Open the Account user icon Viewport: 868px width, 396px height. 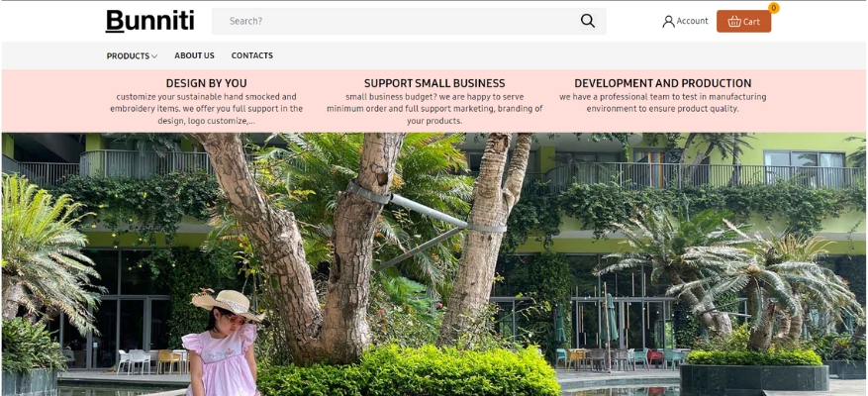pos(668,22)
